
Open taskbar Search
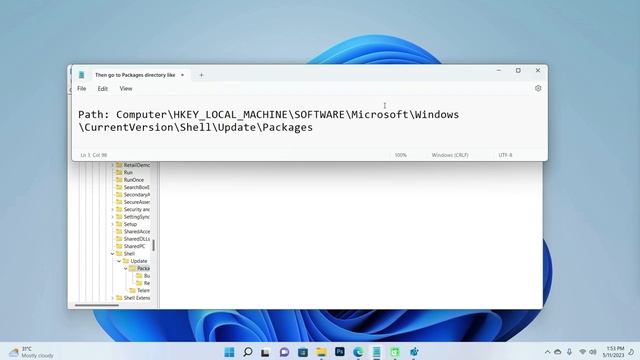(248, 352)
